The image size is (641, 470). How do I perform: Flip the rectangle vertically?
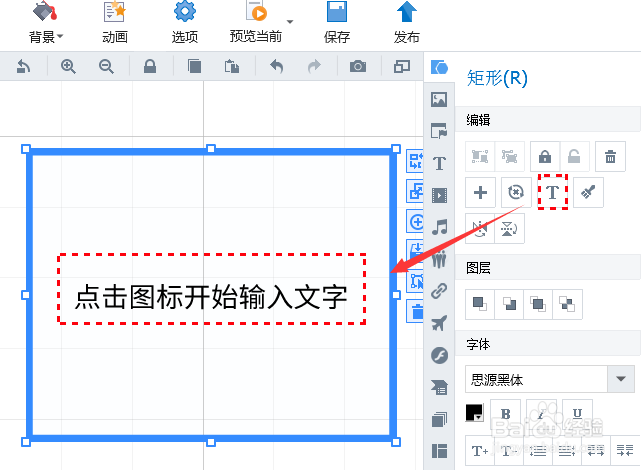[x=509, y=228]
